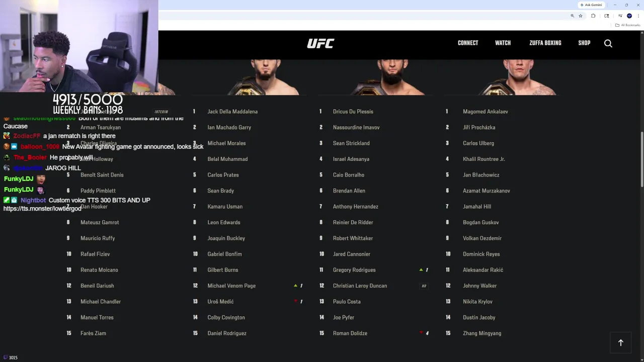The image size is (644, 362).
Task: Open Paulo Costa's profile
Action: tap(347, 302)
